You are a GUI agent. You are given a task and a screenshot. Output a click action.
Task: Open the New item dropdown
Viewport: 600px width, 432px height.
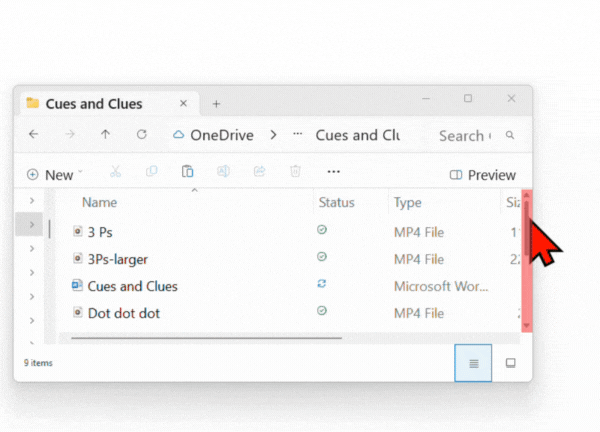pos(55,174)
